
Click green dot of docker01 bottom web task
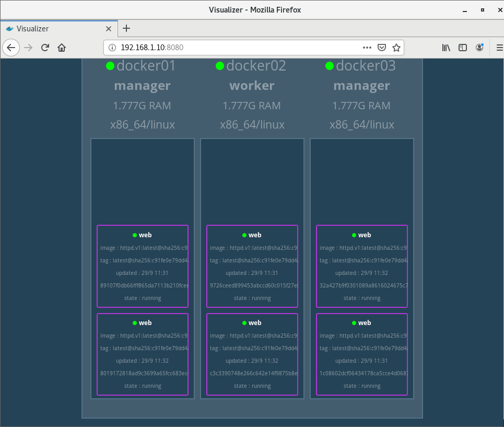tap(135, 323)
